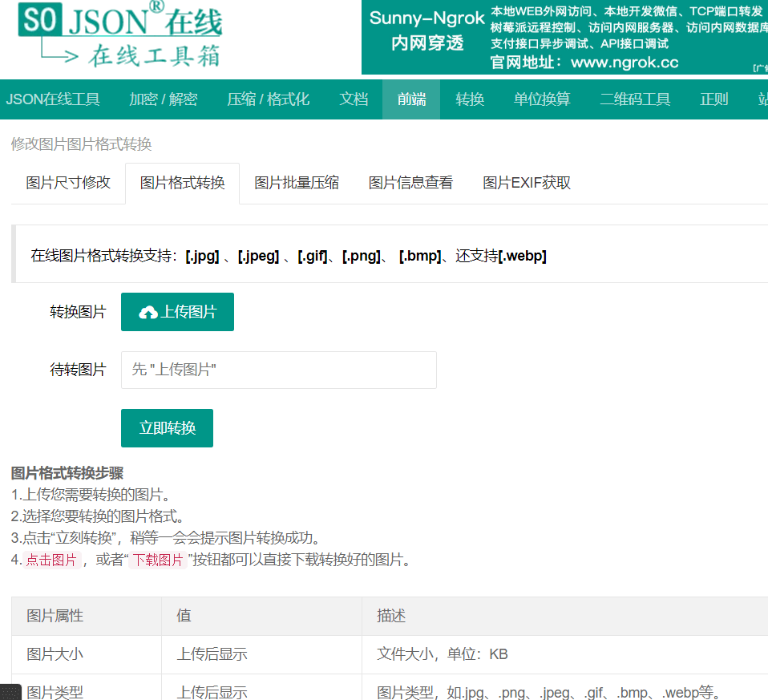Viewport: 768px width, 700px height.
Task: Click the 转换图片 field label
Action: [x=78, y=312]
